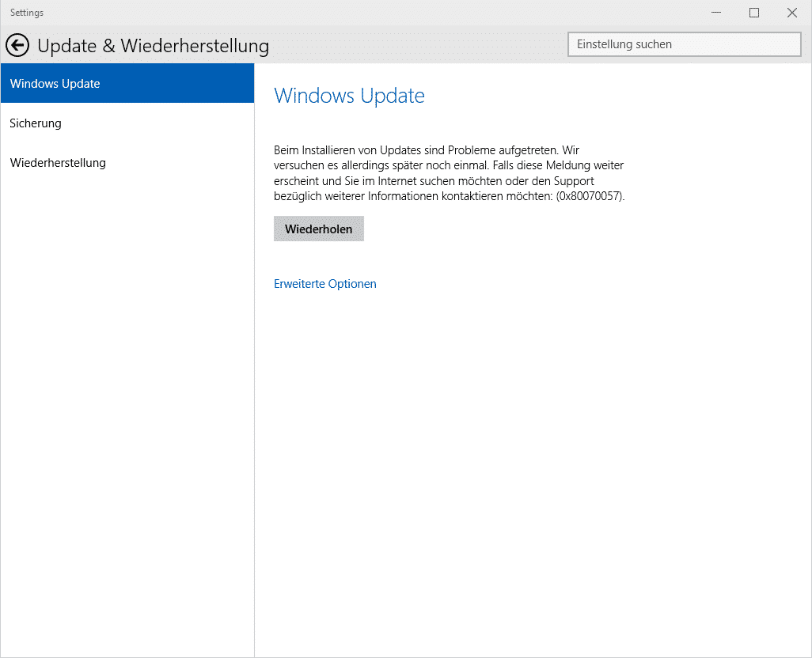Click the Update & Wiederherstellung page title
Viewport: 812px width, 658px height.
(153, 46)
